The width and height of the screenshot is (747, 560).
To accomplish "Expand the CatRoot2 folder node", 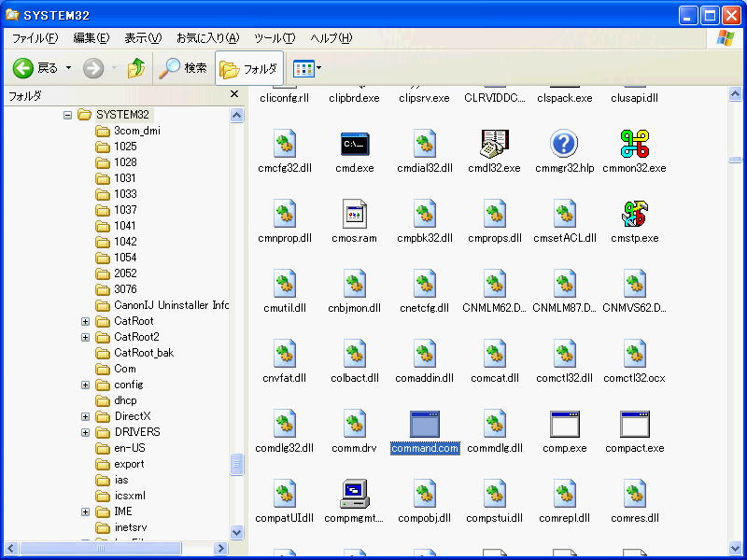I will (85, 337).
